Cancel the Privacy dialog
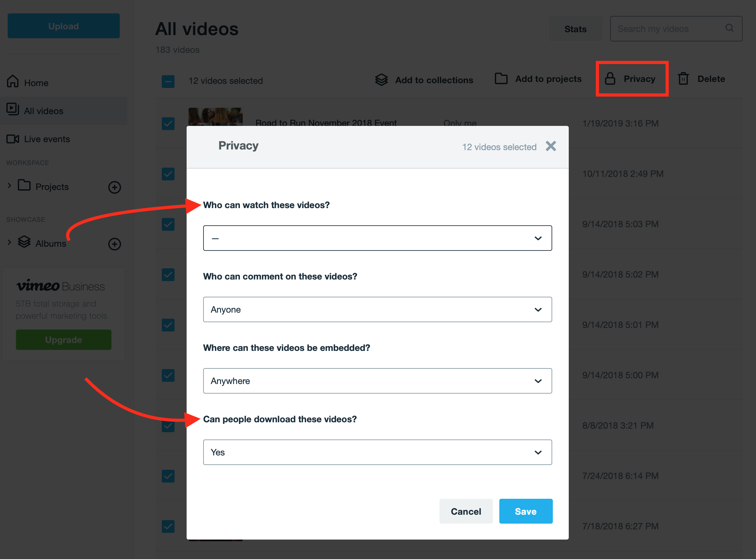Viewport: 756px width, 559px height. coord(466,511)
